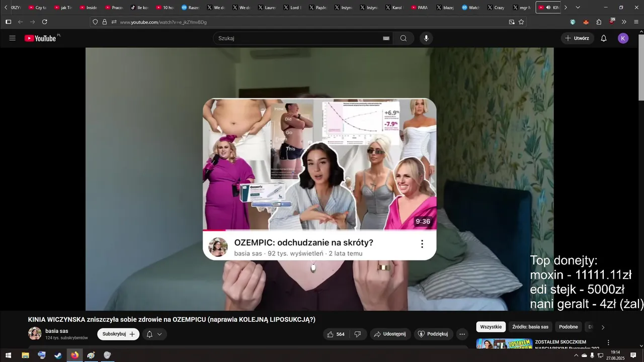644x362 pixels.
Task: Click the search magnifier button
Action: [x=404, y=38]
